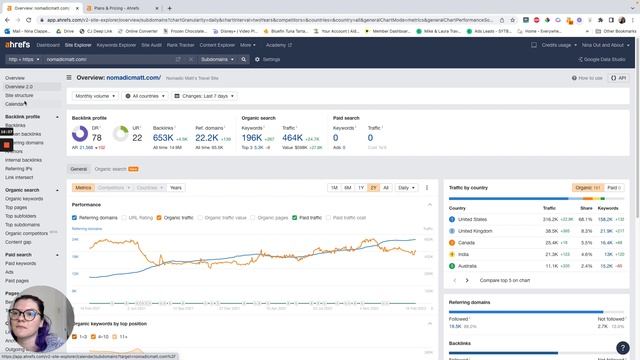The image size is (640, 360).
Task: Click the domain search input field
Action: tap(109, 59)
